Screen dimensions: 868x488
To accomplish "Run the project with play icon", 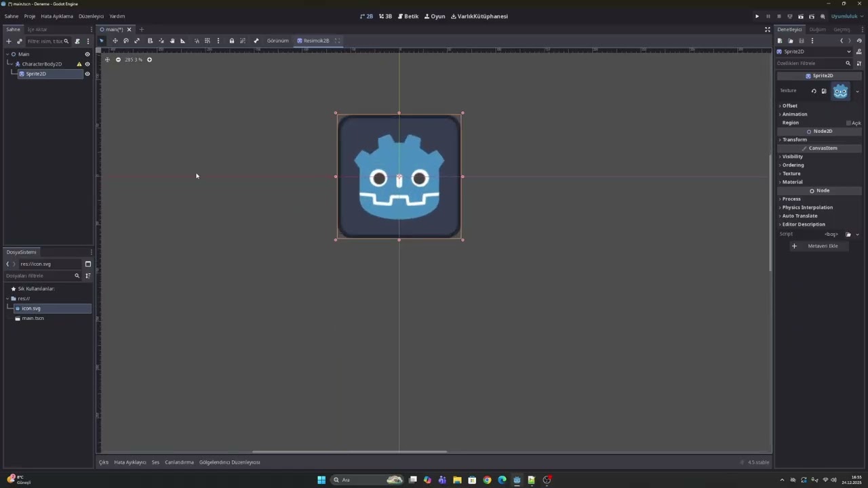I will pyautogui.click(x=757, y=16).
